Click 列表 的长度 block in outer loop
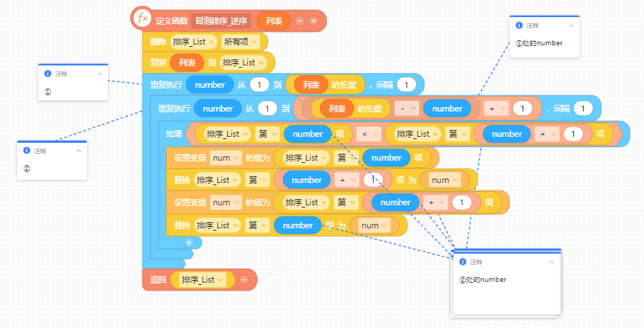The image size is (644, 328). 325,85
